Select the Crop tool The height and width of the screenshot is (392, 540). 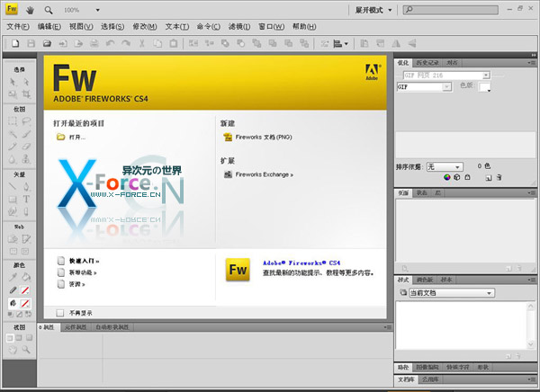(x=26, y=94)
